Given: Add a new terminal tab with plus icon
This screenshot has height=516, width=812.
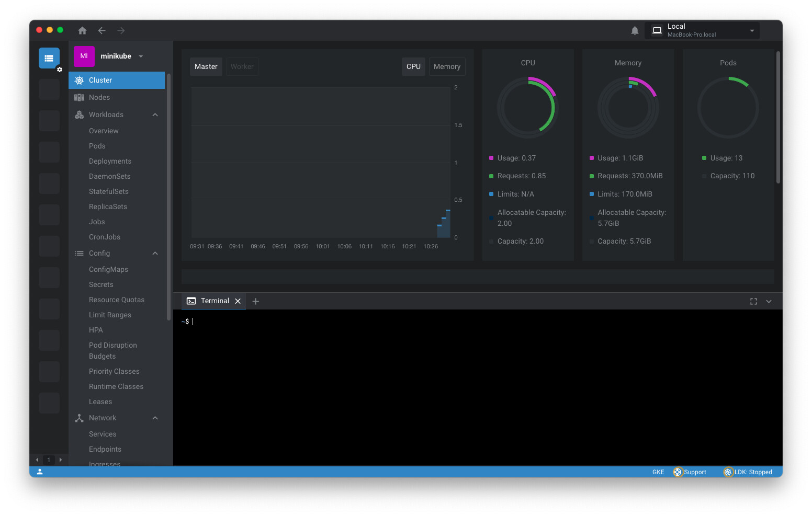Looking at the screenshot, I should click(x=256, y=301).
